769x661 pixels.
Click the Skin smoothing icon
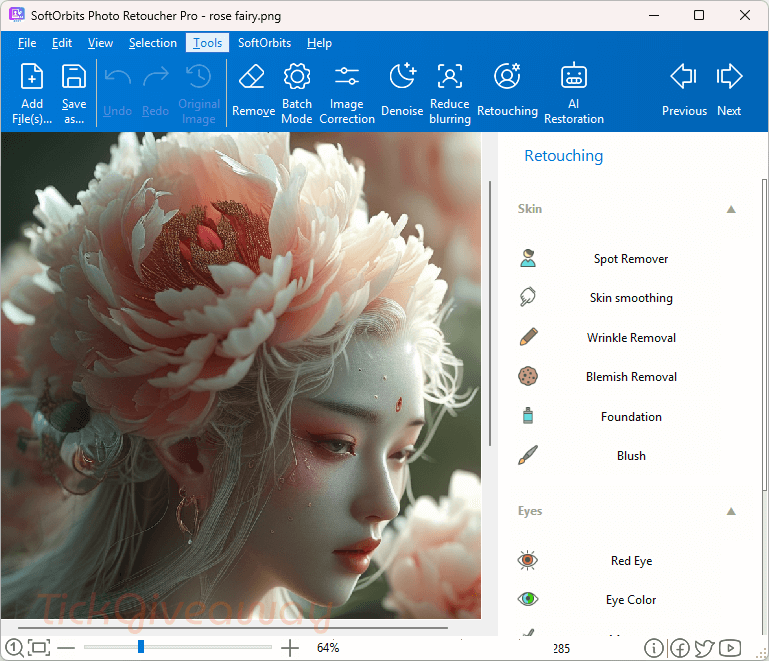click(528, 297)
